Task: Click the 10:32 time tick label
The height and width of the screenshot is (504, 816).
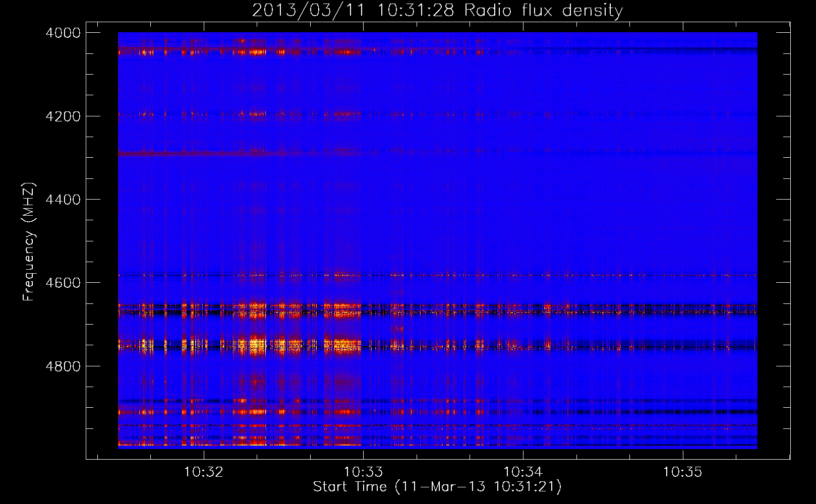Action: tap(204, 472)
